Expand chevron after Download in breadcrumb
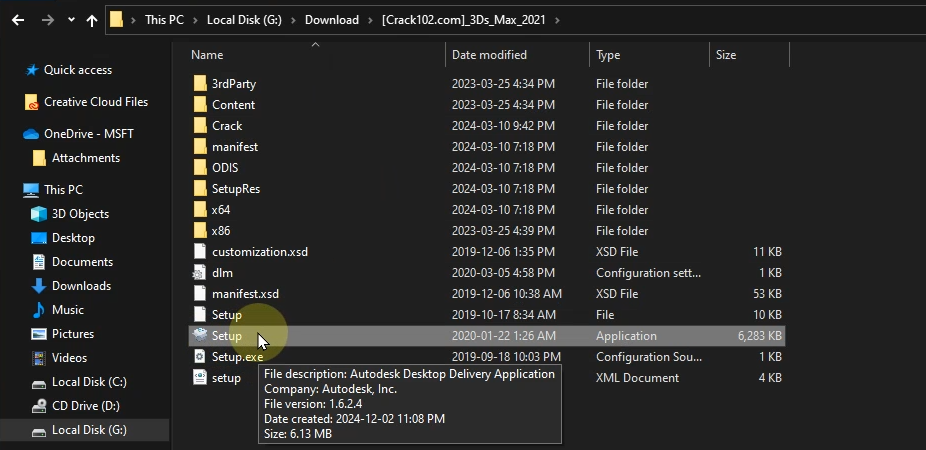 click(x=370, y=20)
